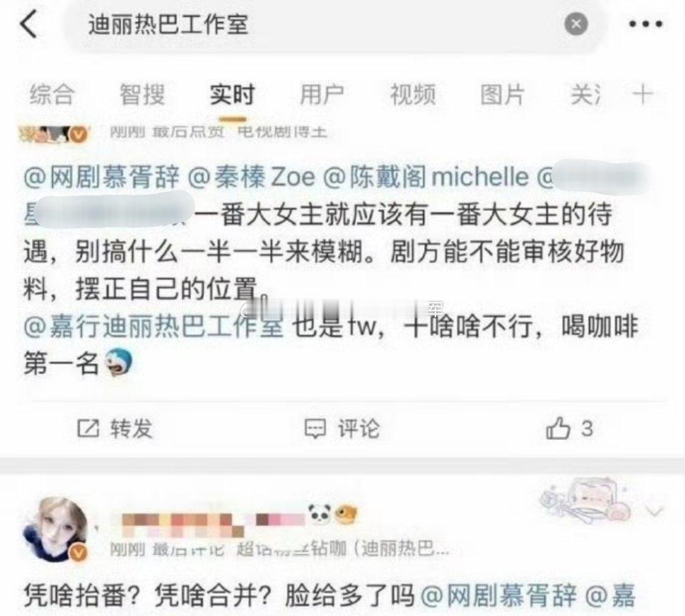The width and height of the screenshot is (685, 616).
Task: Open the @陈戴阁 michelle mention link
Action: point(427,177)
